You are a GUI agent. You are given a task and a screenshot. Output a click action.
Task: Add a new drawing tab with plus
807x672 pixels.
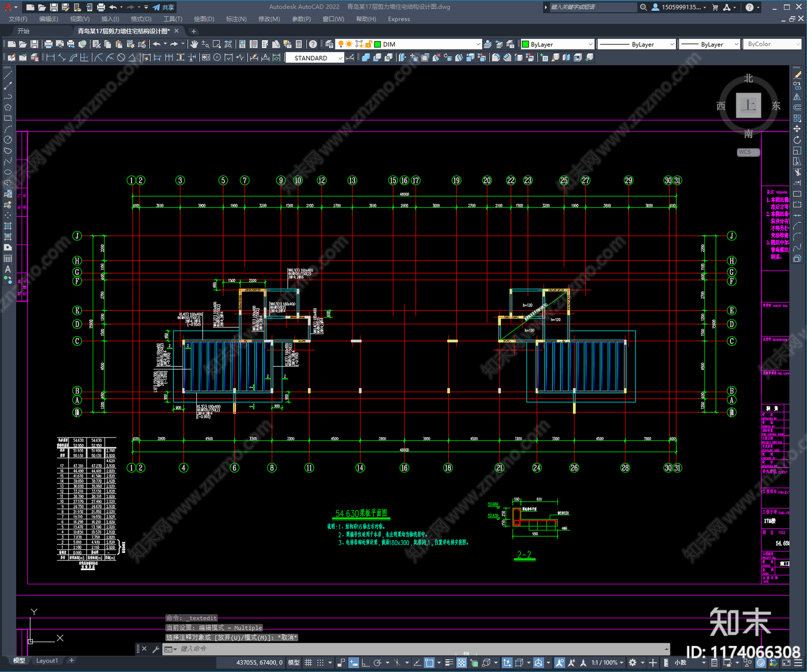(194, 31)
